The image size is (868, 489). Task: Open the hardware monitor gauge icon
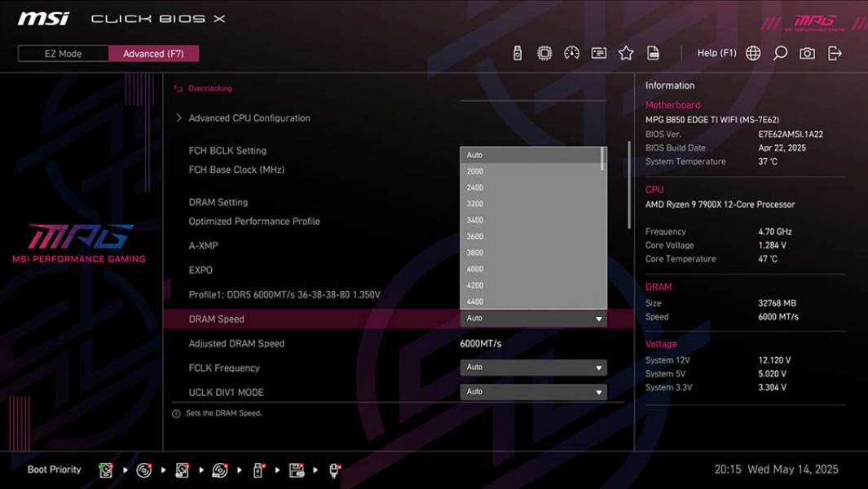point(571,53)
